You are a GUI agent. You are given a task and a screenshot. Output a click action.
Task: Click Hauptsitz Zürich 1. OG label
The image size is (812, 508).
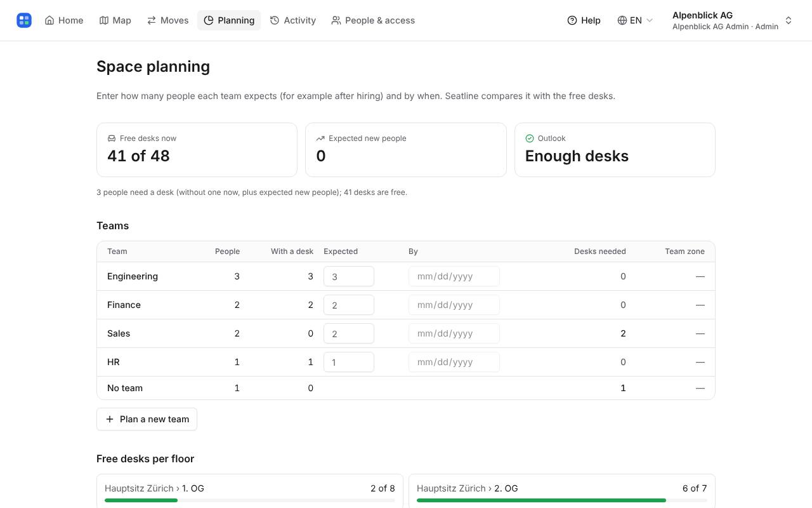point(154,488)
